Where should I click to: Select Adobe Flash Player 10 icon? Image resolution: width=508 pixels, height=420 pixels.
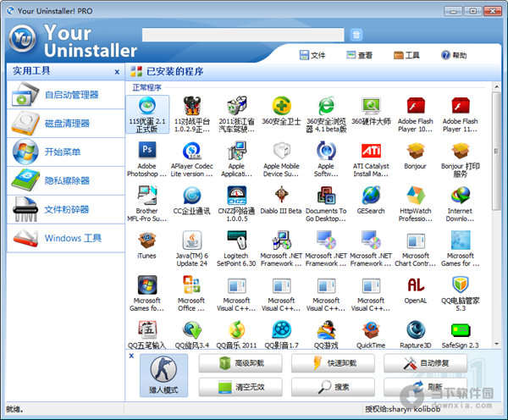(416, 114)
